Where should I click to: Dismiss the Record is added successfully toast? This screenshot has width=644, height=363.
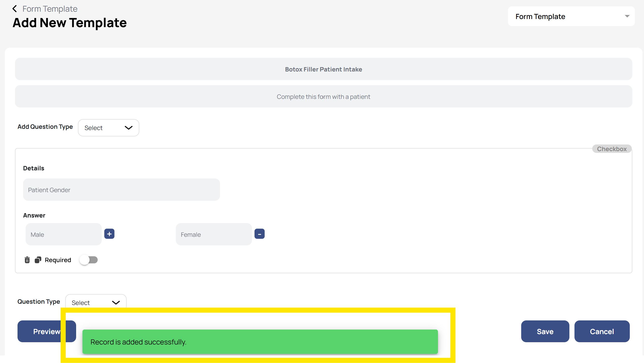pos(260,342)
